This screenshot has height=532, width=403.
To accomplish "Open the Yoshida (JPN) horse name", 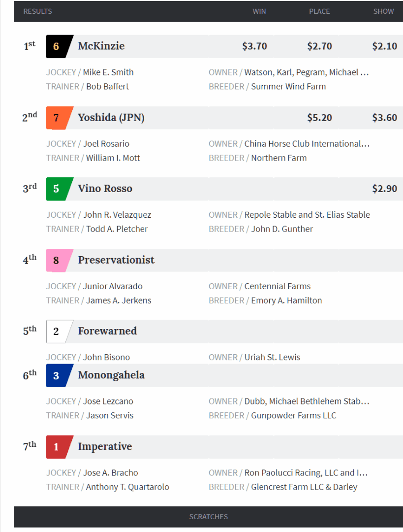I will (111, 118).
